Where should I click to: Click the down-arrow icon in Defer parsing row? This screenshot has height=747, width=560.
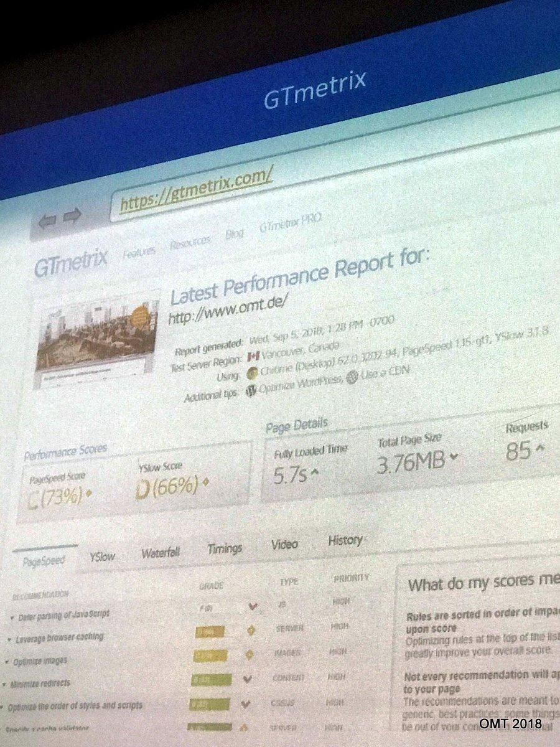click(x=252, y=606)
